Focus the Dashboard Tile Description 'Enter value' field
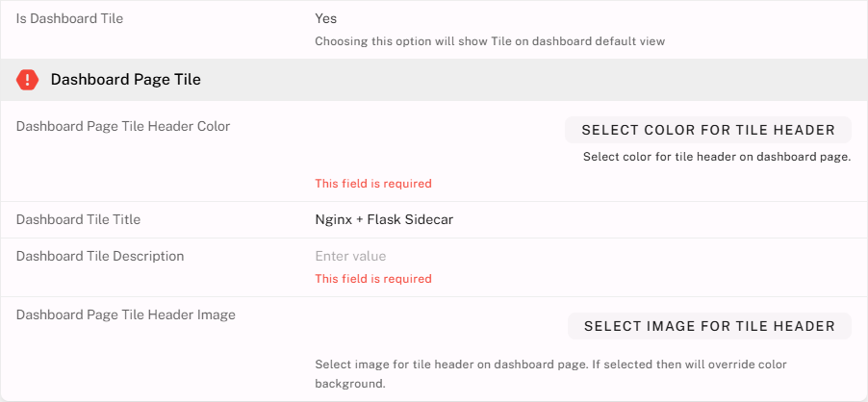The height and width of the screenshot is (402, 868). [x=350, y=256]
